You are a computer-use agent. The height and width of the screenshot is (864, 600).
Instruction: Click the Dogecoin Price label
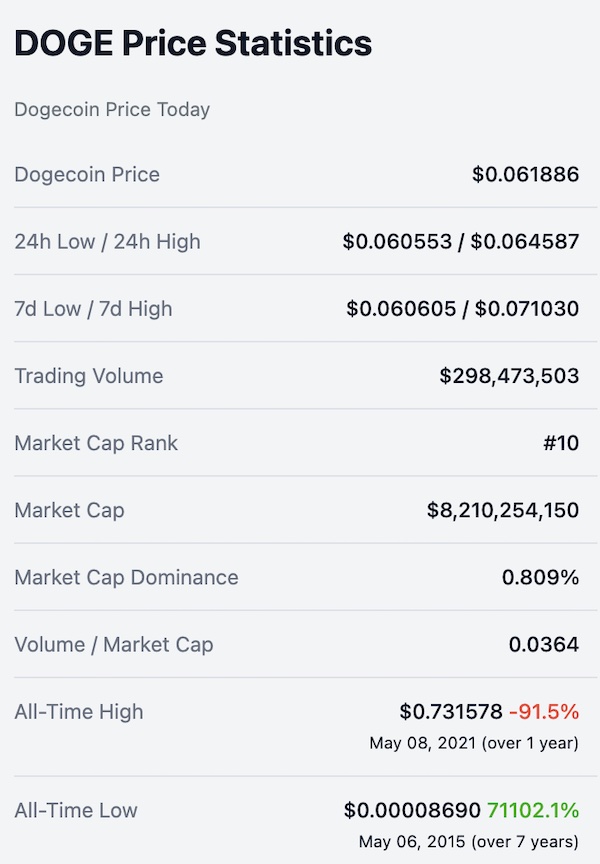(x=87, y=174)
